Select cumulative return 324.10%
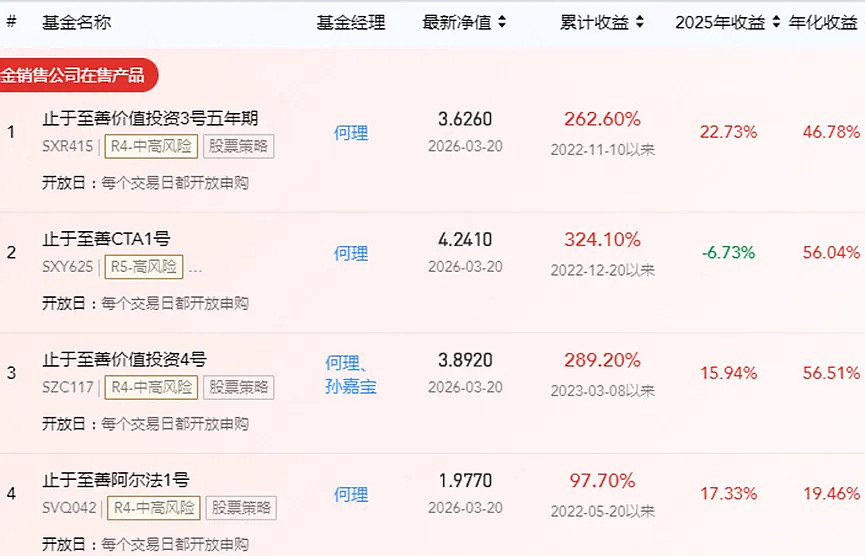 coord(602,239)
